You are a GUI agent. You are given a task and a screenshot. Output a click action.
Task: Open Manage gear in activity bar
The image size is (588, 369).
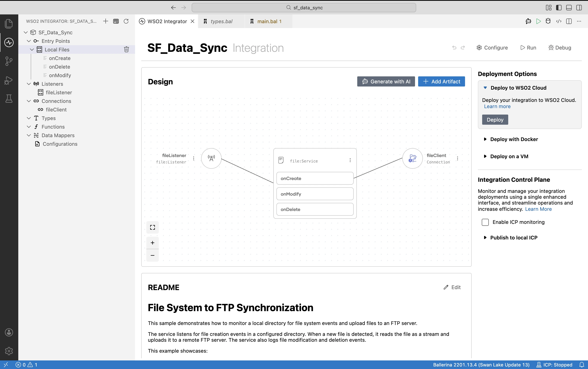(x=9, y=351)
